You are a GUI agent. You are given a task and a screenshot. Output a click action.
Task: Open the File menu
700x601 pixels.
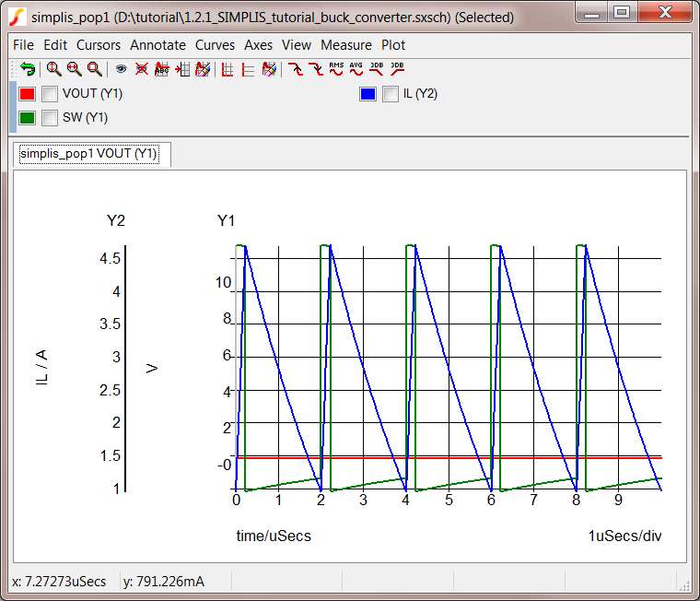(23, 45)
